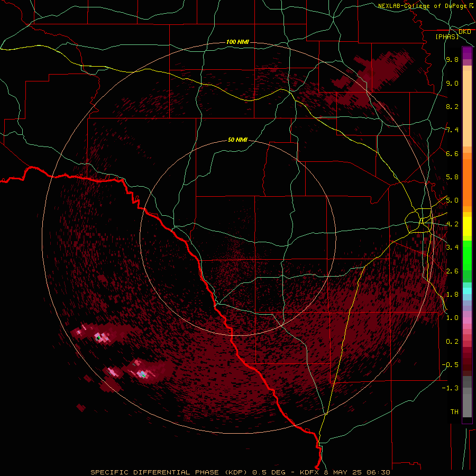476x476 pixels.
Task: Click the 9.0 value on the color scale
Action: click(x=452, y=83)
